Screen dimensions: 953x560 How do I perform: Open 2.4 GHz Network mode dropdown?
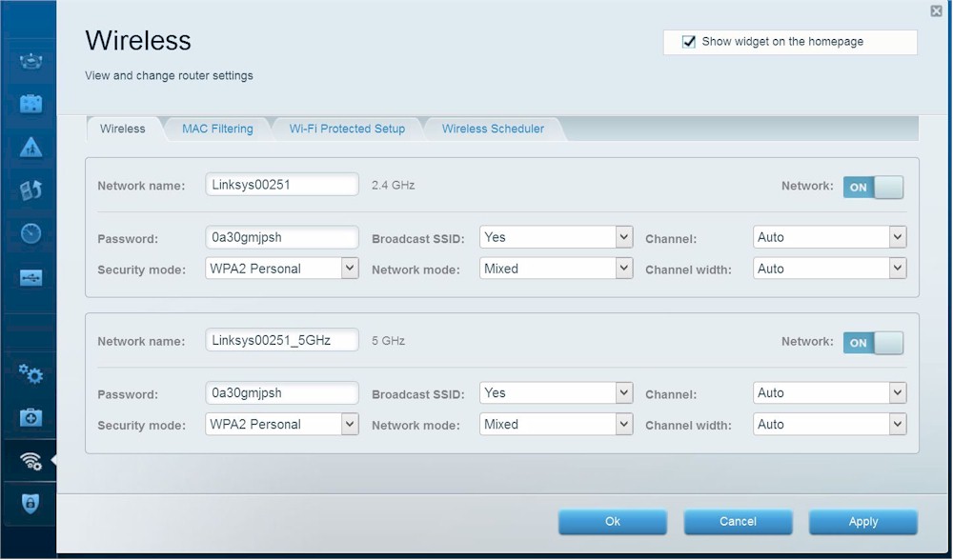click(557, 269)
